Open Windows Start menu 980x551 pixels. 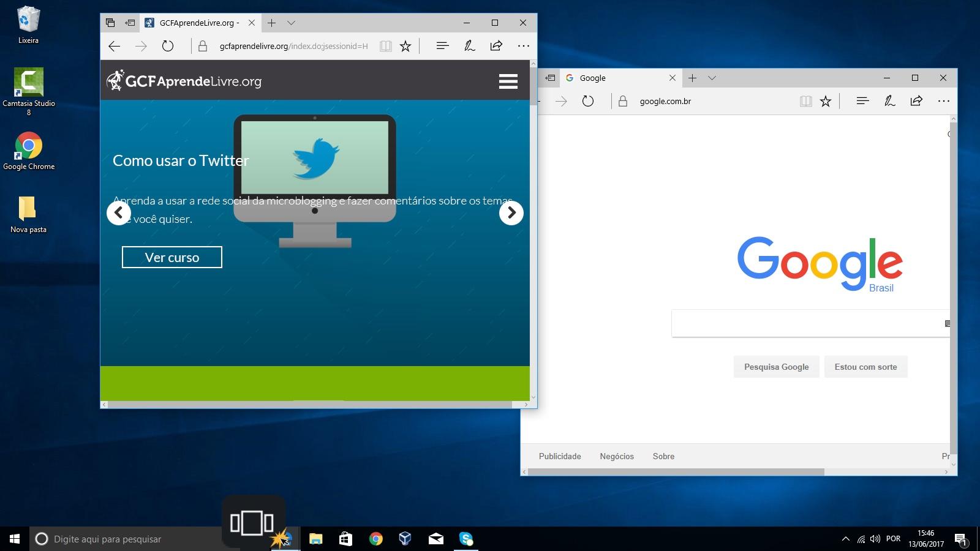[x=15, y=539]
